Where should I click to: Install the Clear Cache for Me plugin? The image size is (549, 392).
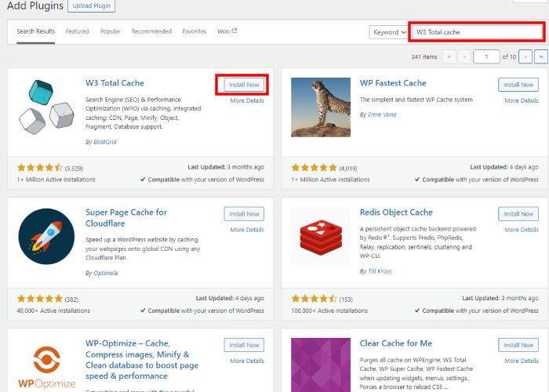518,345
